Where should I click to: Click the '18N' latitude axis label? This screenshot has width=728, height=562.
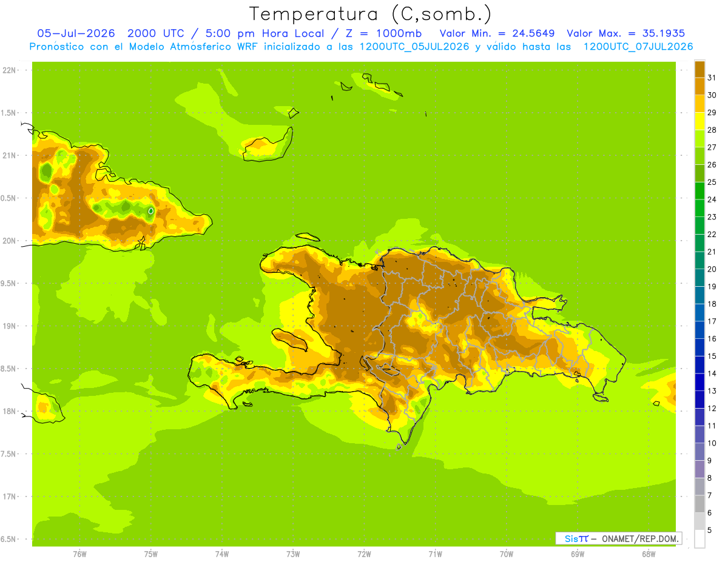click(8, 411)
